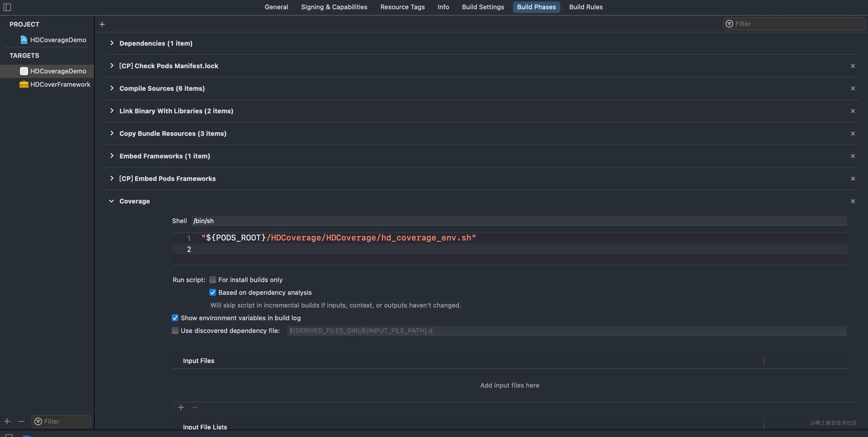The image size is (868, 437).
Task: Click the HDCoverageDemo project icon
Action: click(23, 40)
